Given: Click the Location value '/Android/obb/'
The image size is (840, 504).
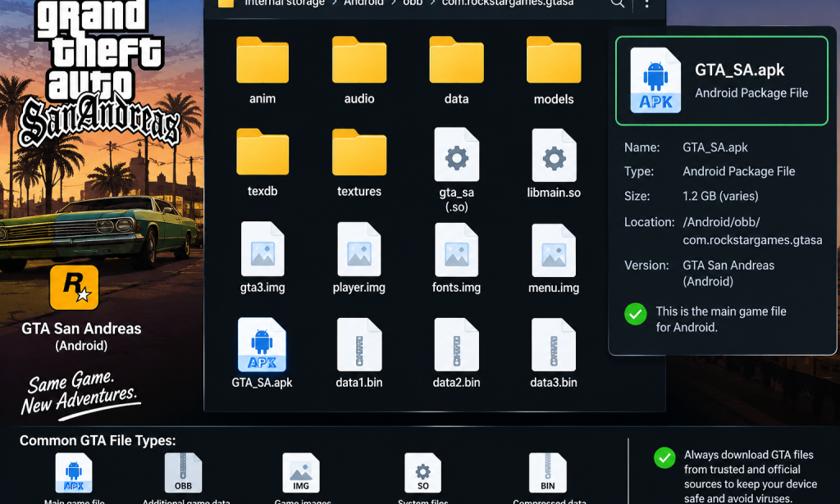Looking at the screenshot, I should 721,222.
